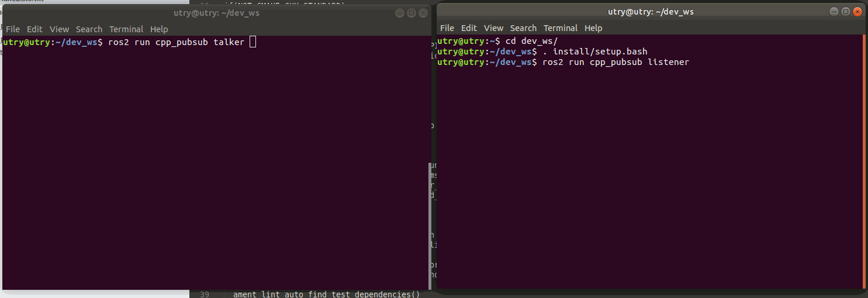868x298 pixels.
Task: Maximize the left terminal window
Action: [x=411, y=13]
